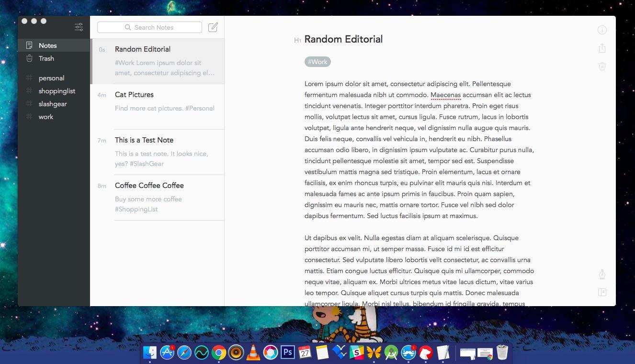Toggle the layout panel icon at bottom right
This screenshot has width=635, height=364.
point(602,292)
